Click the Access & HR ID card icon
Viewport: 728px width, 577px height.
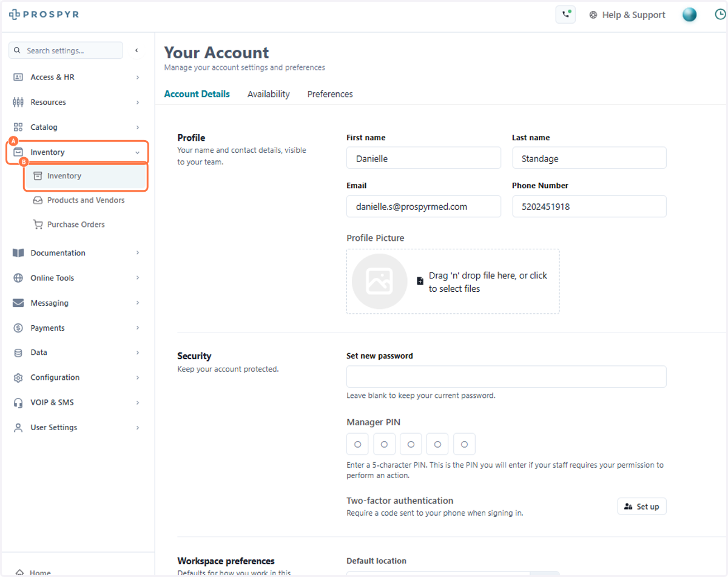point(18,77)
